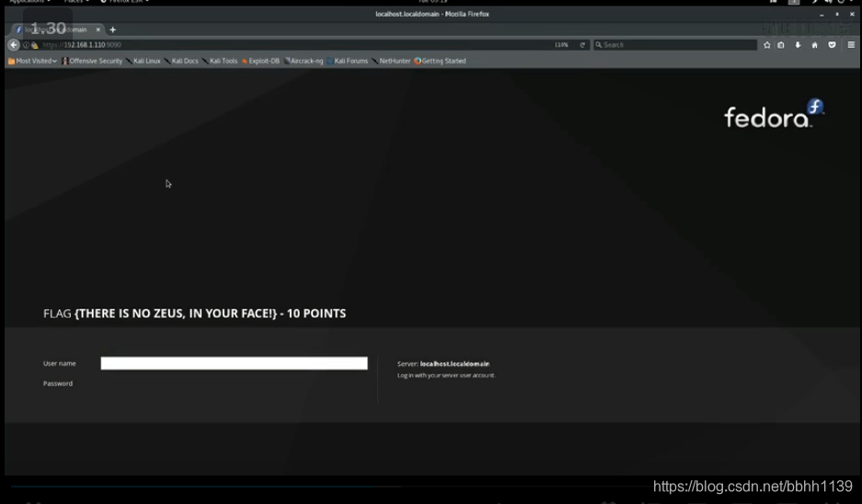The height and width of the screenshot is (504, 862).
Task: Bookmark this page with the star icon
Action: coord(767,45)
